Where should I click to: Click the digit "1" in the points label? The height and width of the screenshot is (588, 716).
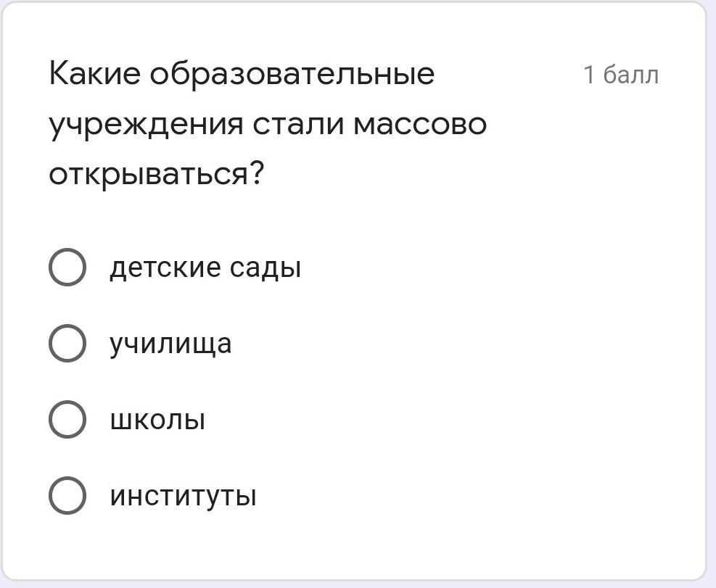click(x=589, y=75)
